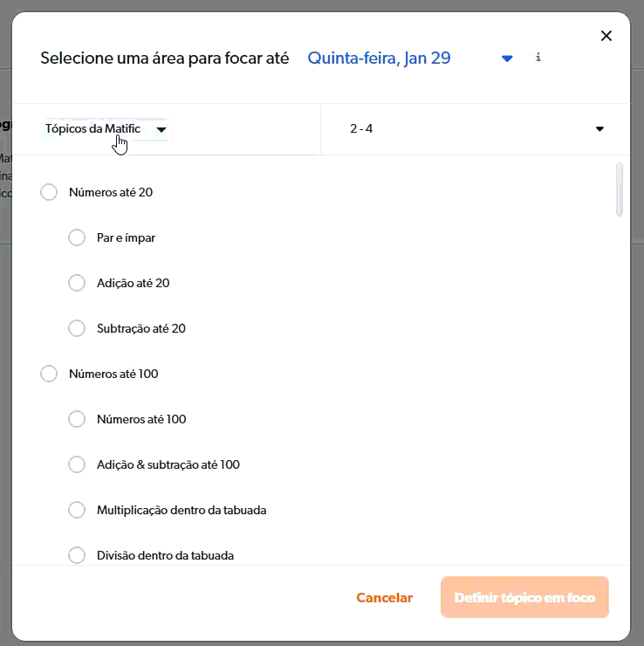This screenshot has width=644, height=646.
Task: Open the date dropdown arrow
Action: 507,58
